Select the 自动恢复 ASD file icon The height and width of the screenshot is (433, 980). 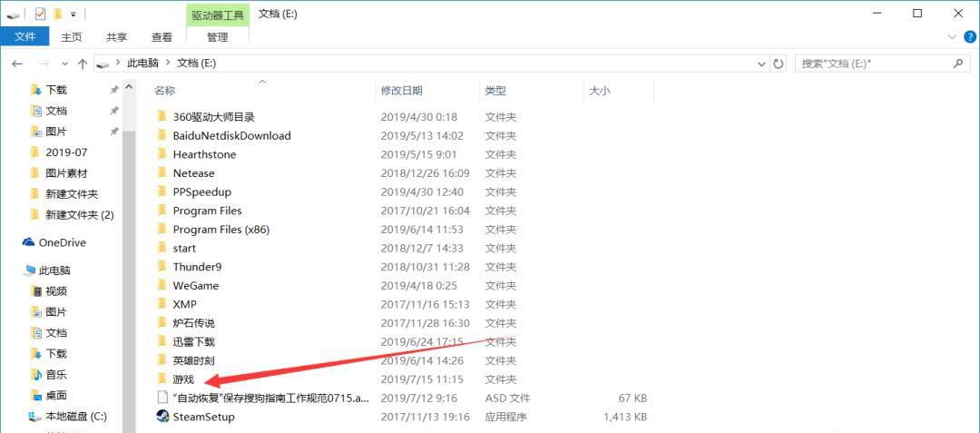[162, 398]
